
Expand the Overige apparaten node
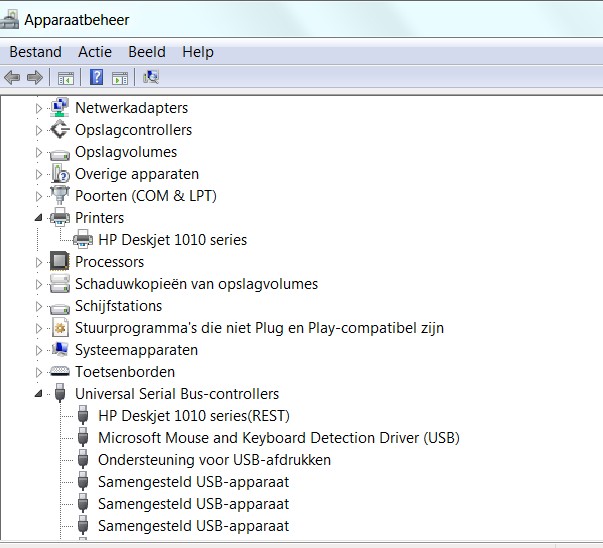tap(38, 174)
